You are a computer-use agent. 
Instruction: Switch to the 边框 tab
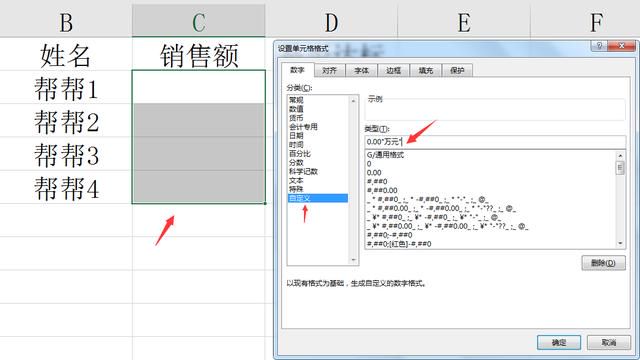tap(393, 71)
